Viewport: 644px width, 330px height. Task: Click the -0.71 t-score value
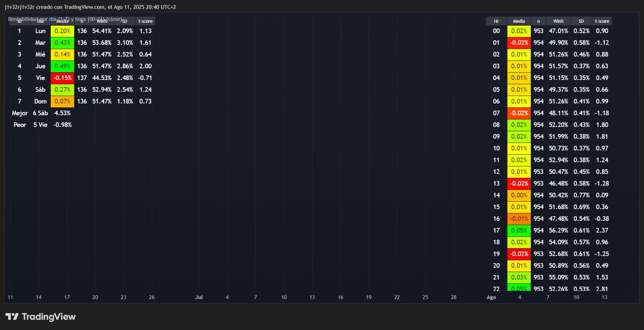pyautogui.click(x=145, y=78)
